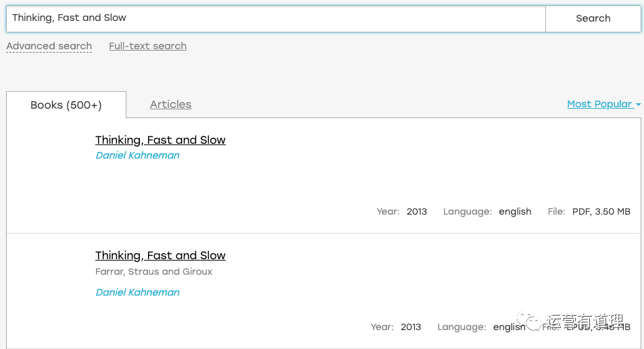Image resolution: width=644 pixels, height=349 pixels.
Task: Click the caret arrow next to Most Popular
Action: [638, 105]
